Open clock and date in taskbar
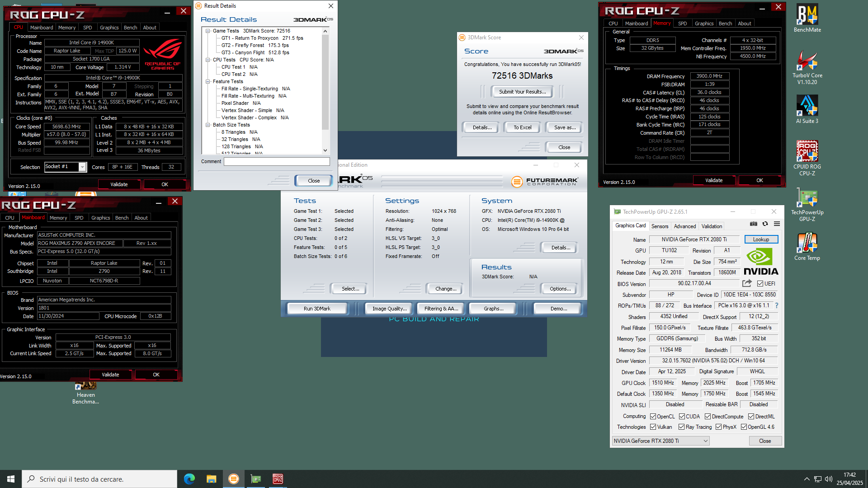This screenshot has height=488, width=868. (849, 479)
